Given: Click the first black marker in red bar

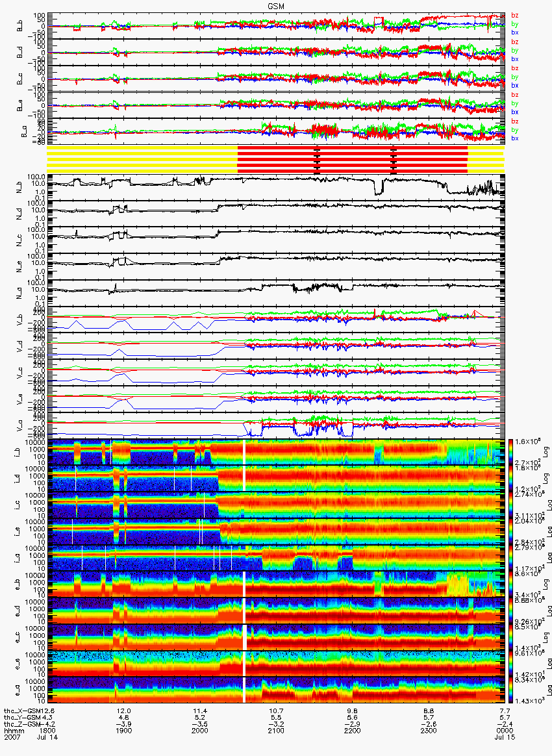Looking at the screenshot, I should pos(317,160).
